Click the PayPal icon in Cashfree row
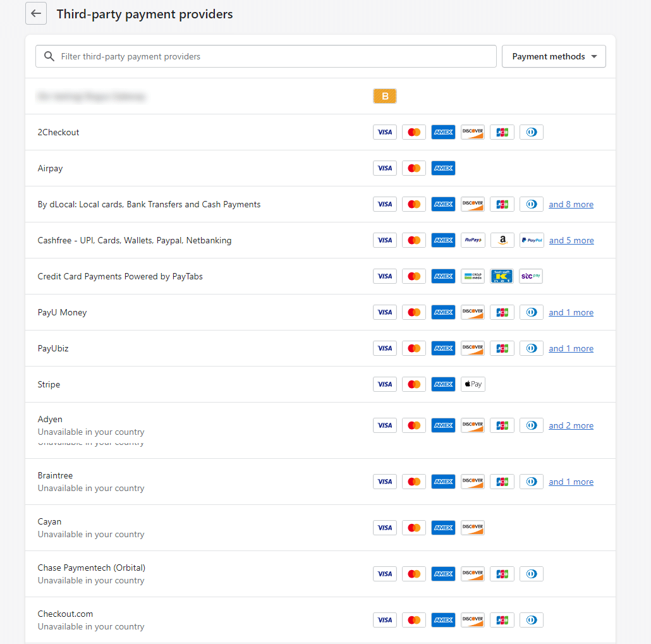 click(532, 240)
